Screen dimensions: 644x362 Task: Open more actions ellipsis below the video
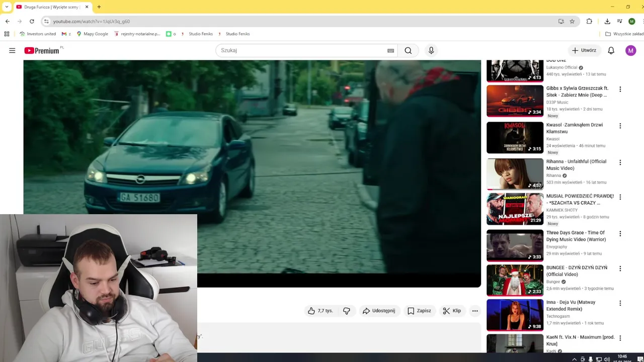(475, 311)
